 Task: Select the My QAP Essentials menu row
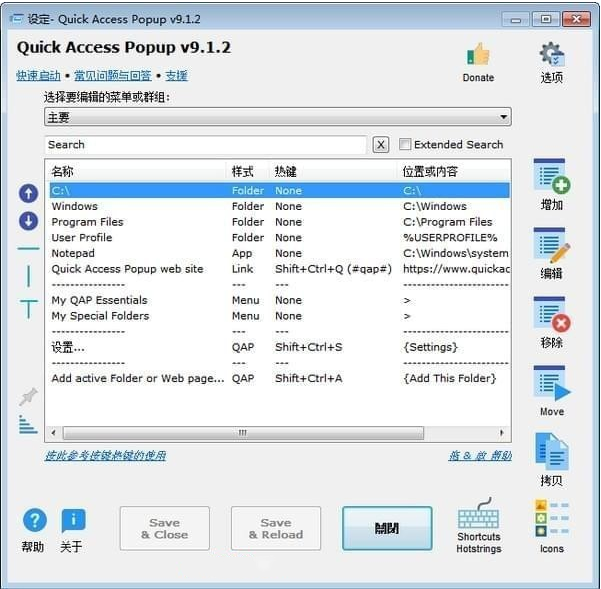279,300
